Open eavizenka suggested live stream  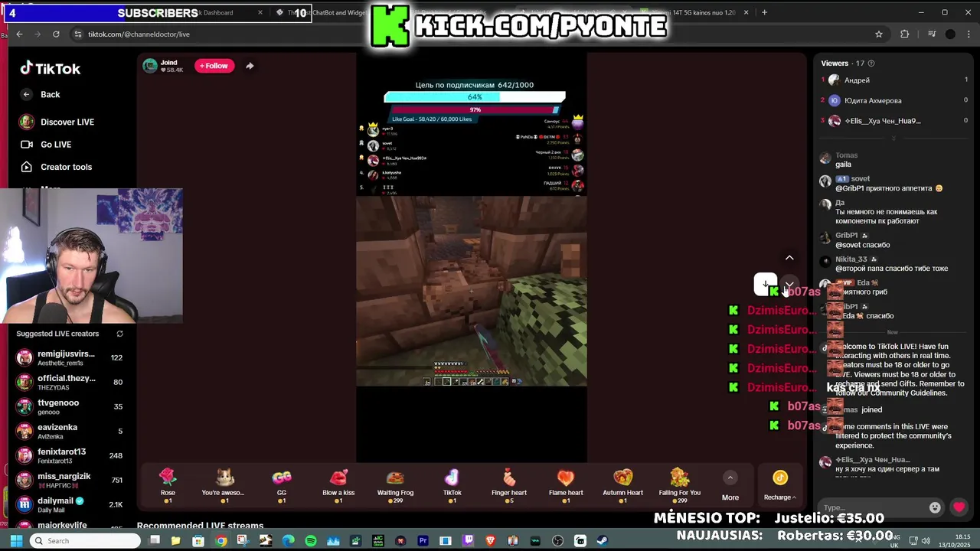(x=69, y=431)
